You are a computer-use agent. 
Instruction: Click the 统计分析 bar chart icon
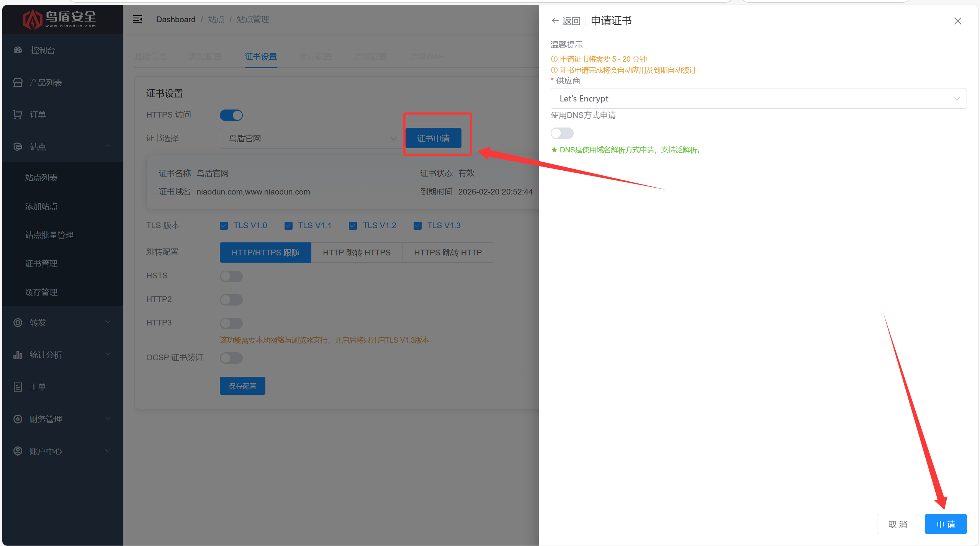18,355
